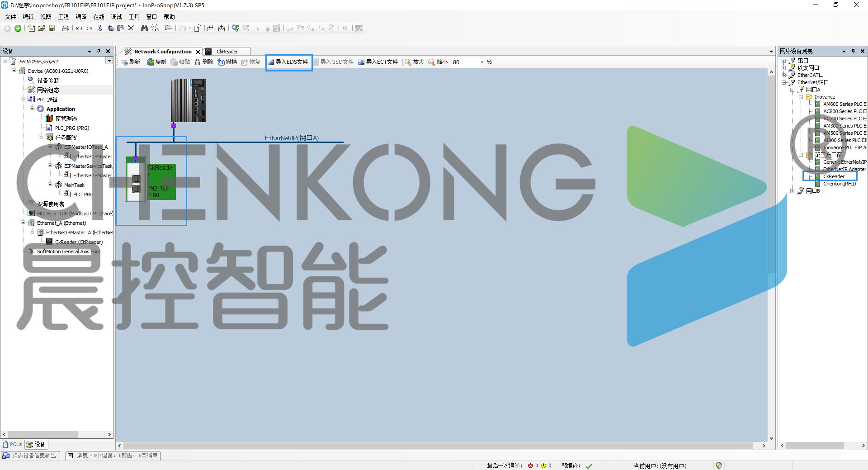Redo the action in main toolbar

point(90,28)
